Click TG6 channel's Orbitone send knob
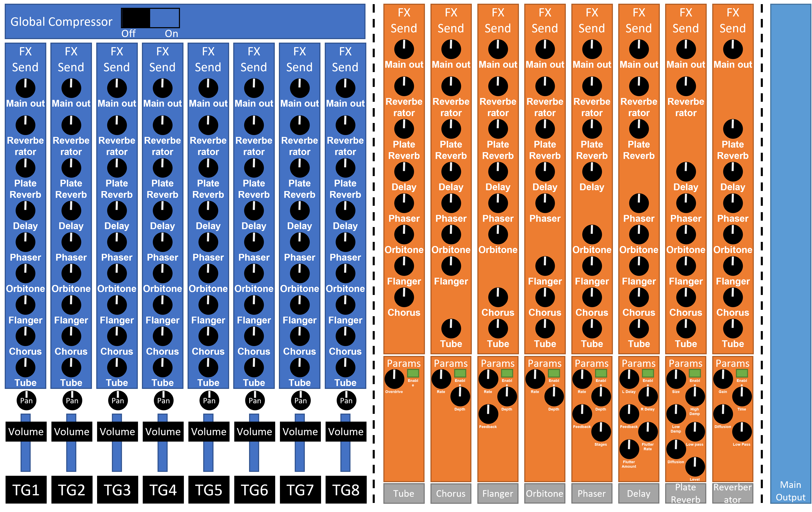The height and width of the screenshot is (512, 812). pos(254,273)
